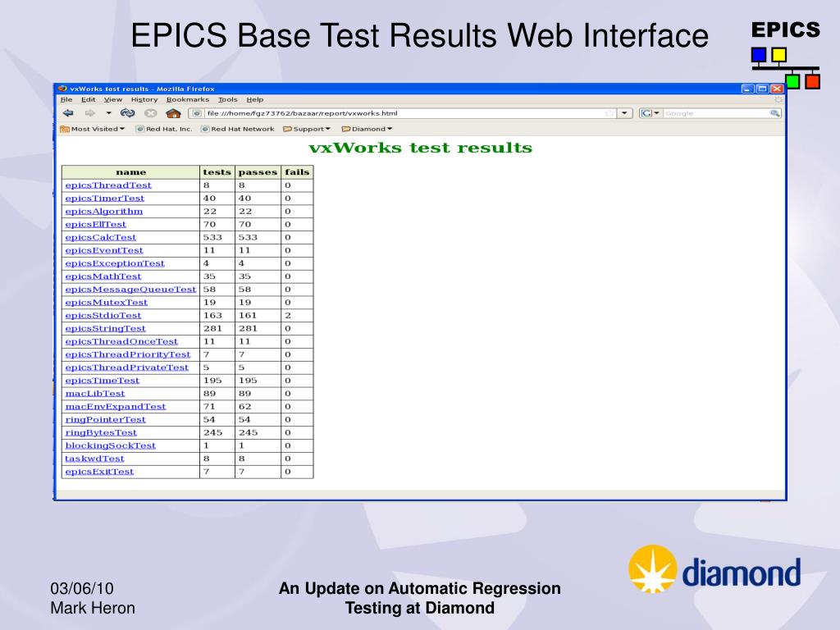Expand the Most Visited bookmarks folder

coord(92,129)
